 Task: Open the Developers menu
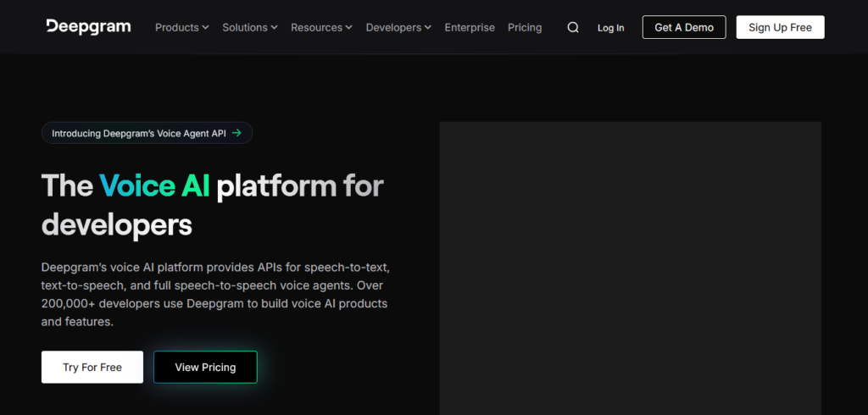click(398, 28)
